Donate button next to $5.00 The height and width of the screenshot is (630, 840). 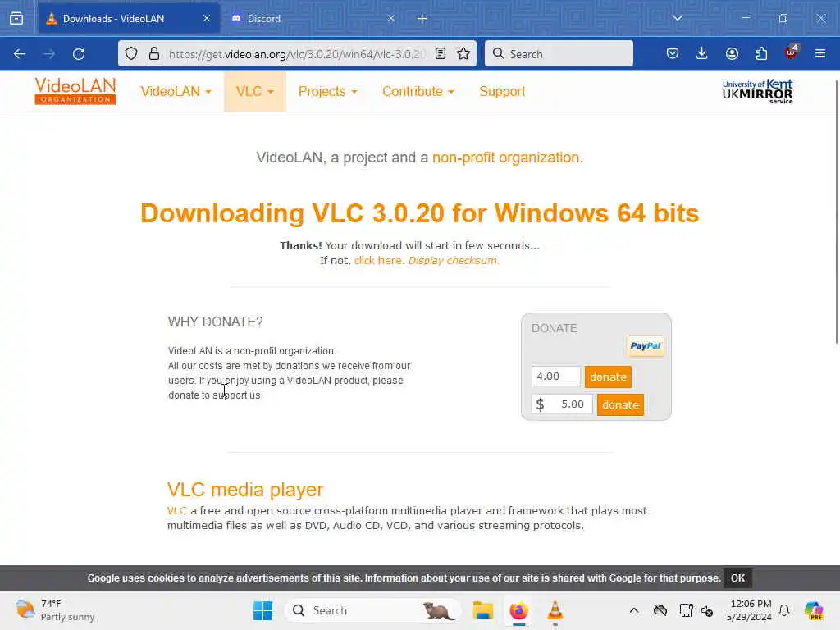coord(620,404)
